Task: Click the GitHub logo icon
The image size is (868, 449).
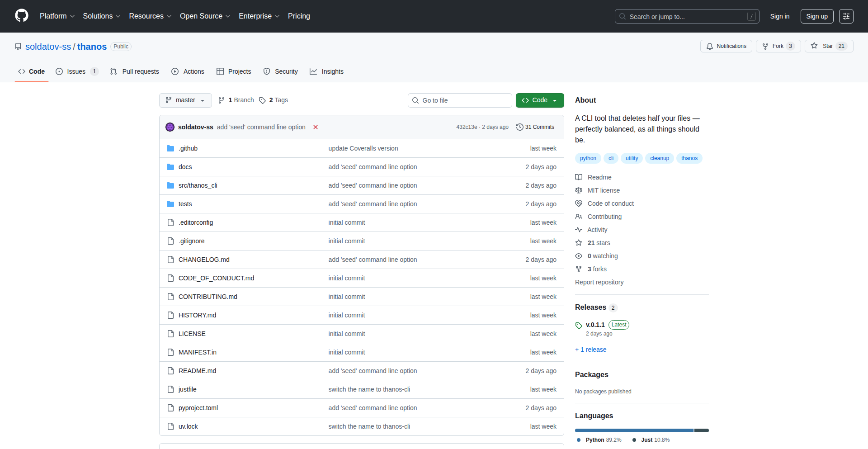Action: (22, 16)
